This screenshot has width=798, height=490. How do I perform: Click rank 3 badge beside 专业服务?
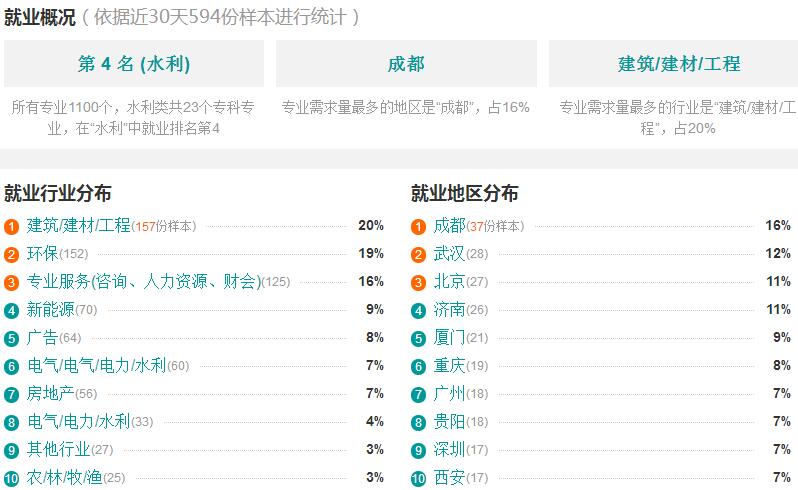click(x=11, y=282)
